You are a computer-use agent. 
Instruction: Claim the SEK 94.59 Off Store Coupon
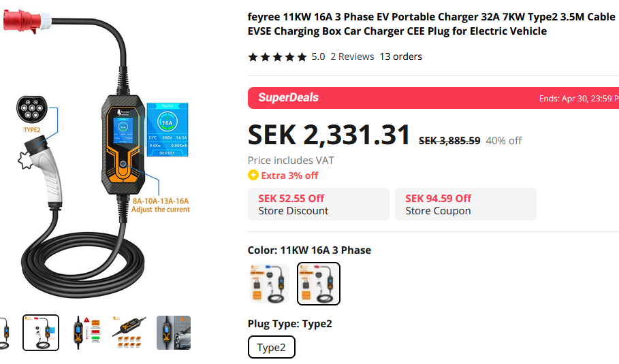click(465, 204)
